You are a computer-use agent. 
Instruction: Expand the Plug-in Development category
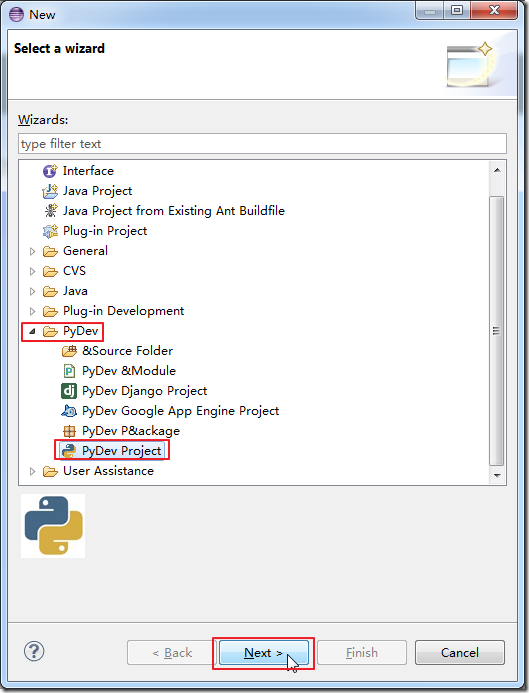32,311
